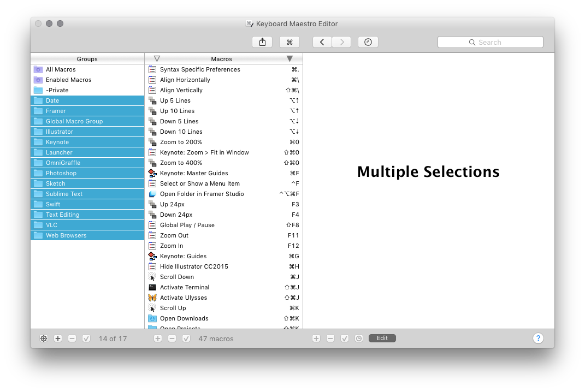Click the Activate Ulysses butterfly icon
This screenshot has width=585, height=392.
pos(152,298)
